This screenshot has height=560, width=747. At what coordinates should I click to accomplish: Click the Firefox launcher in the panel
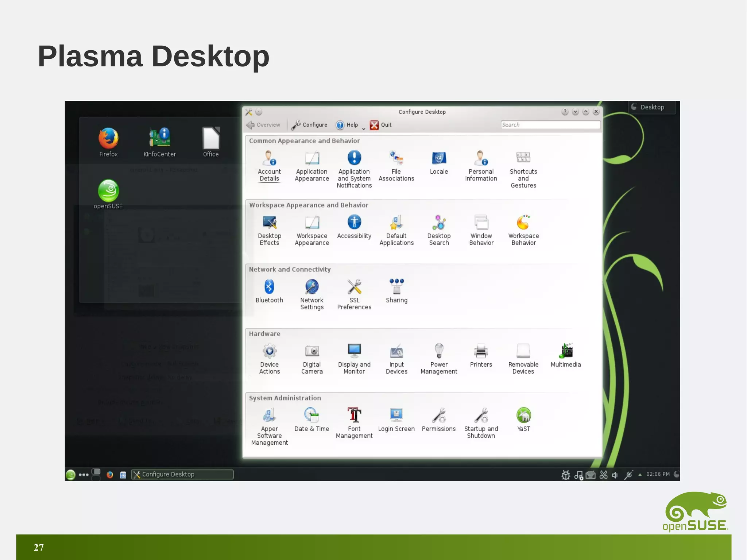(x=110, y=475)
